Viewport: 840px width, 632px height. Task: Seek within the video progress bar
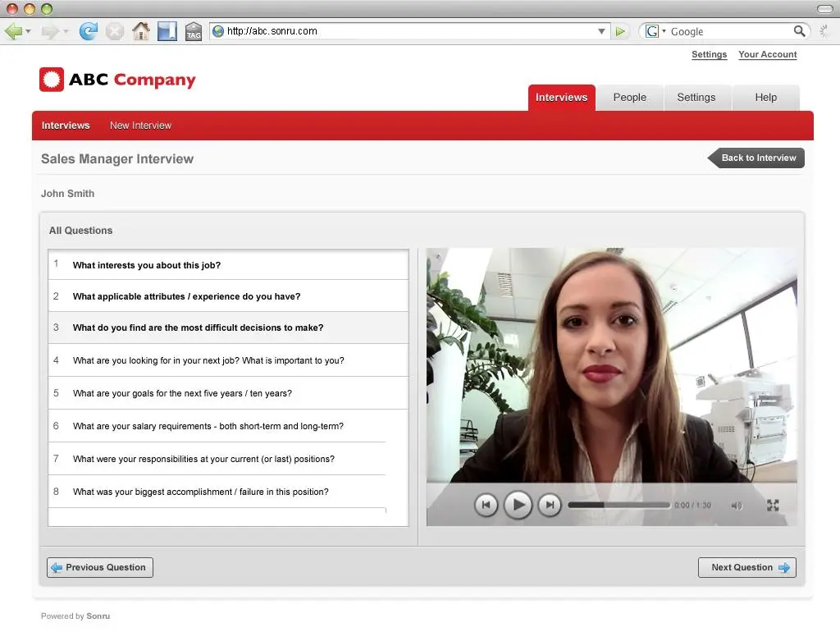pos(619,506)
